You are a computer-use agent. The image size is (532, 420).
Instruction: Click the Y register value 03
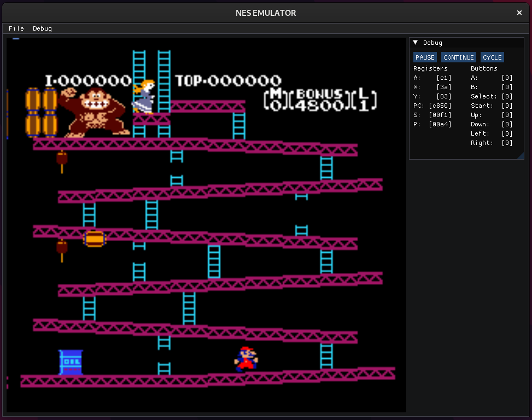pos(444,96)
